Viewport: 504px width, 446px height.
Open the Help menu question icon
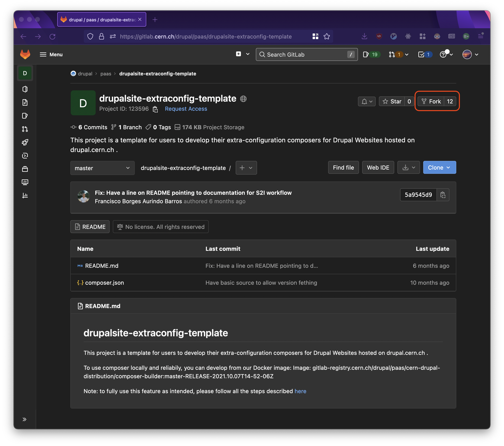[x=446, y=54]
